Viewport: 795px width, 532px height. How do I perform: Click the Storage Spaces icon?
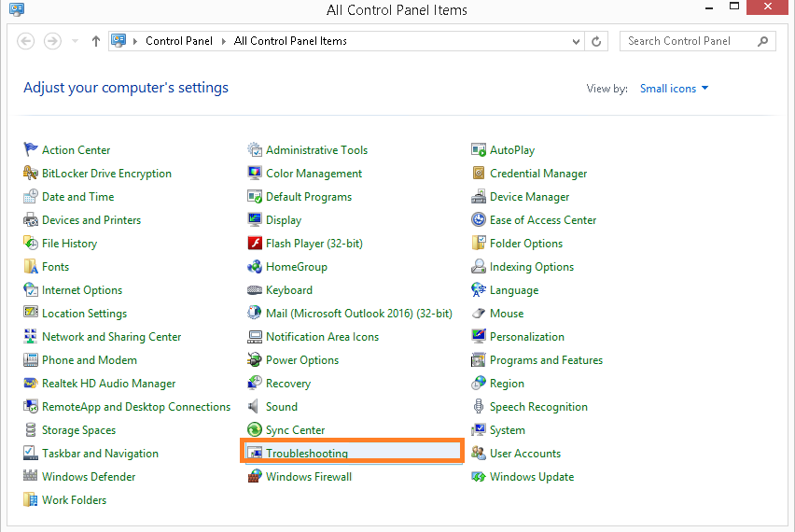[31, 429]
